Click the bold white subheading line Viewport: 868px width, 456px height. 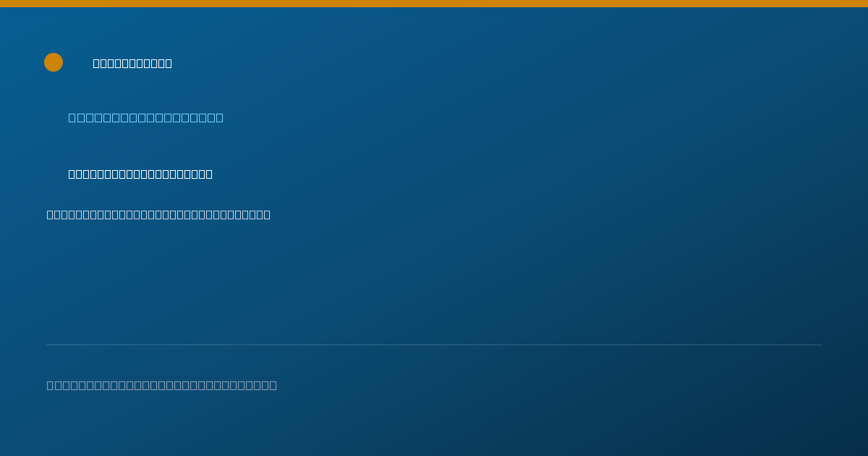tap(140, 174)
